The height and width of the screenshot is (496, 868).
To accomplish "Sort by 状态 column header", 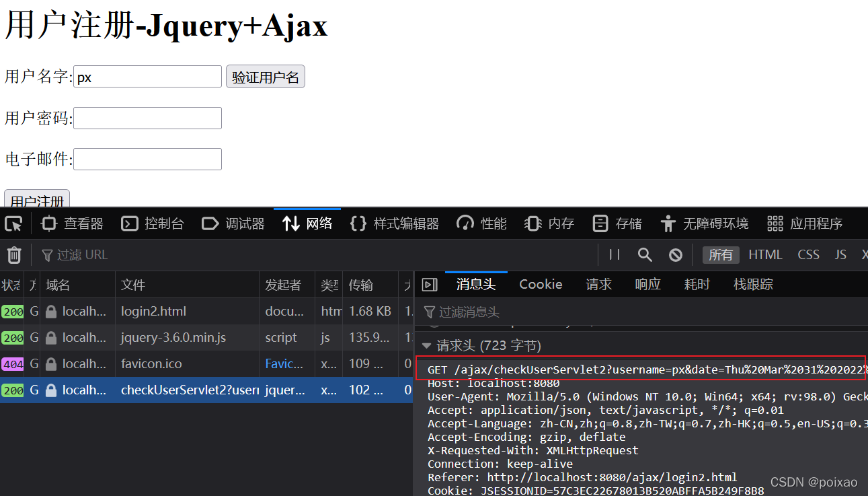I will (x=11, y=285).
